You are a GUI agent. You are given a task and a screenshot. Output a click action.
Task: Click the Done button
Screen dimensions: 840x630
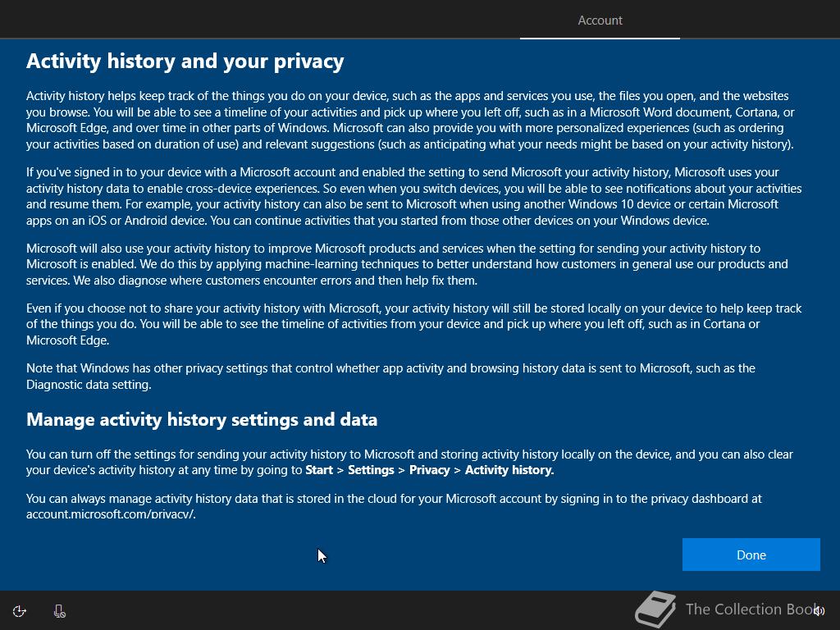tap(751, 555)
